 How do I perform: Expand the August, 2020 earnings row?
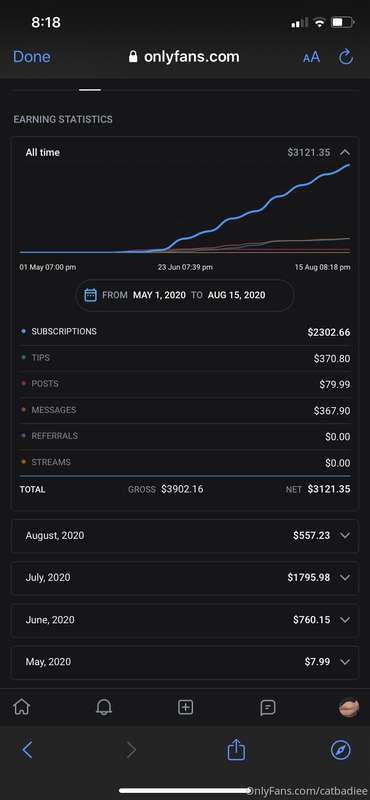tap(185, 536)
